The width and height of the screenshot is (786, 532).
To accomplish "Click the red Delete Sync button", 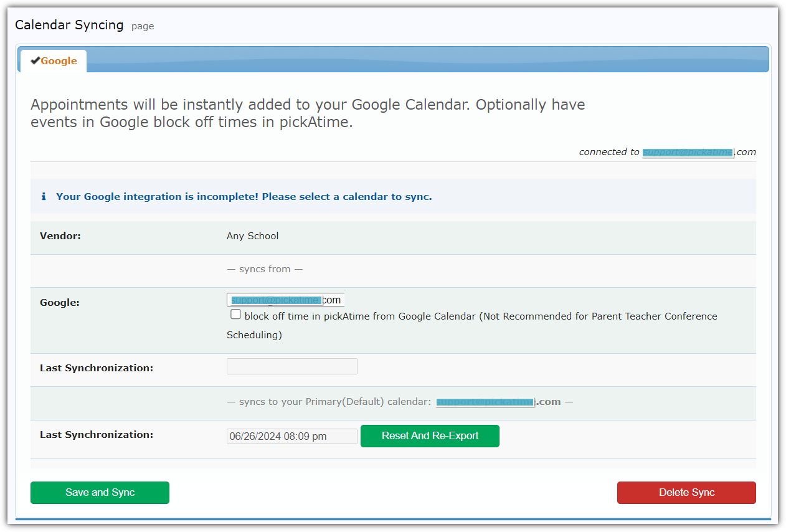I will pos(686,493).
